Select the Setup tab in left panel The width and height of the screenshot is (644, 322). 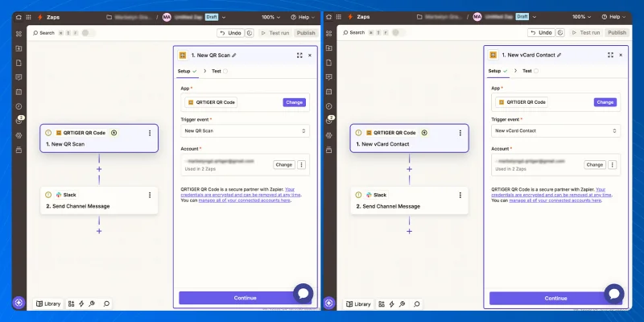tap(188, 71)
